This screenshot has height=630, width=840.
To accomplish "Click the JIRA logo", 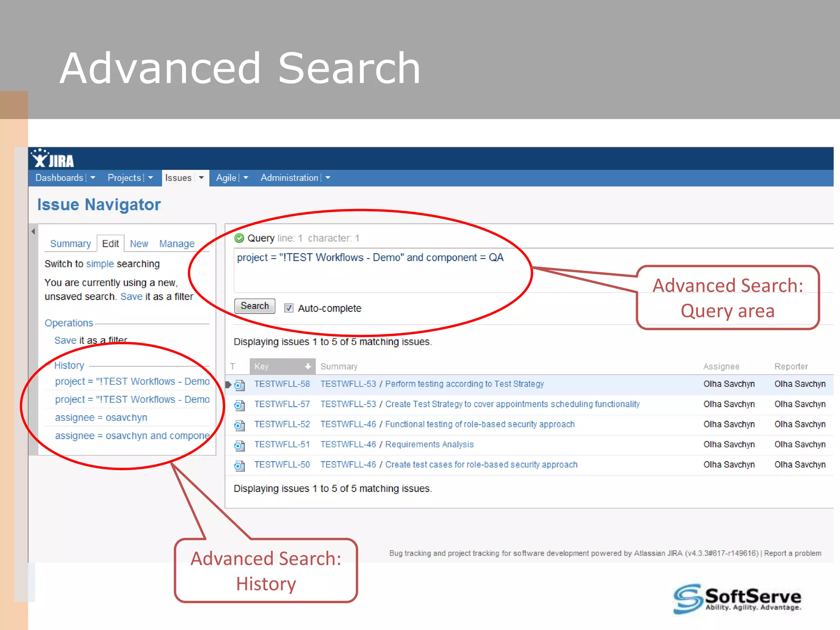I will [53, 158].
